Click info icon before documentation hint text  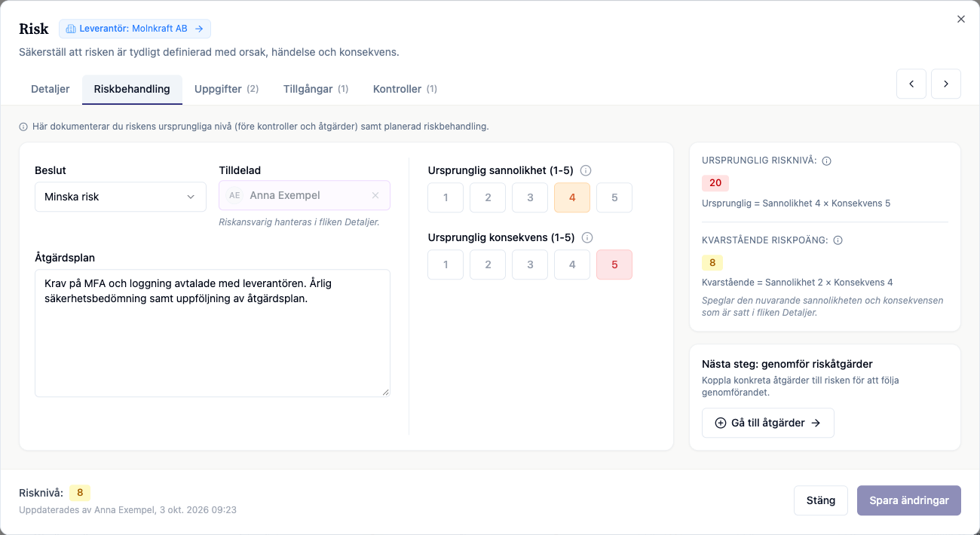pyautogui.click(x=23, y=127)
